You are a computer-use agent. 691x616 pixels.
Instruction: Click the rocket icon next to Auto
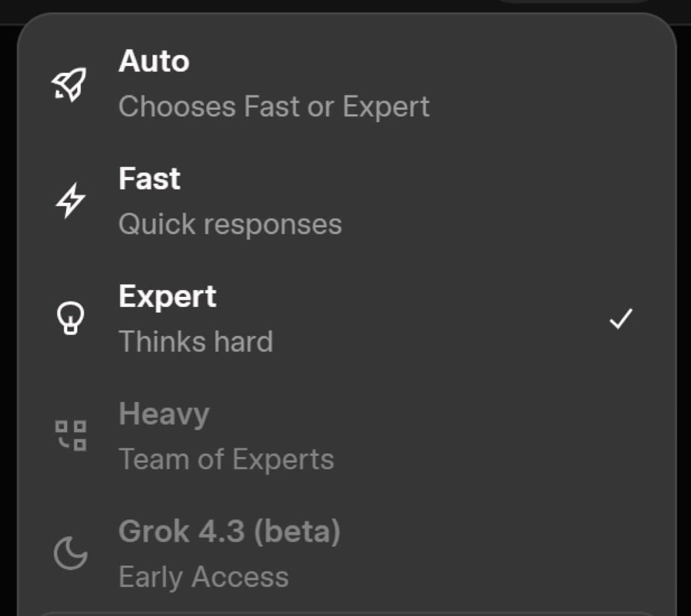tap(70, 83)
